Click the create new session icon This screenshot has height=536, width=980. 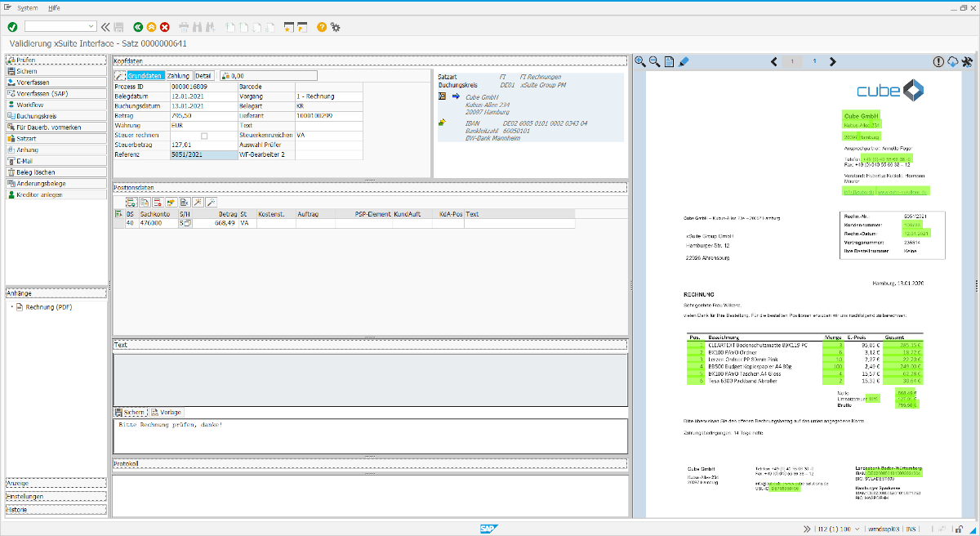(289, 27)
